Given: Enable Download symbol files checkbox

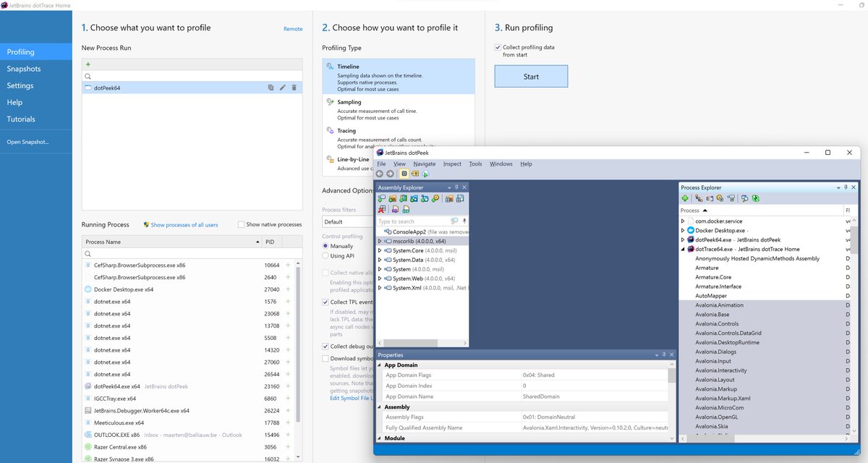Looking at the screenshot, I should coord(325,358).
